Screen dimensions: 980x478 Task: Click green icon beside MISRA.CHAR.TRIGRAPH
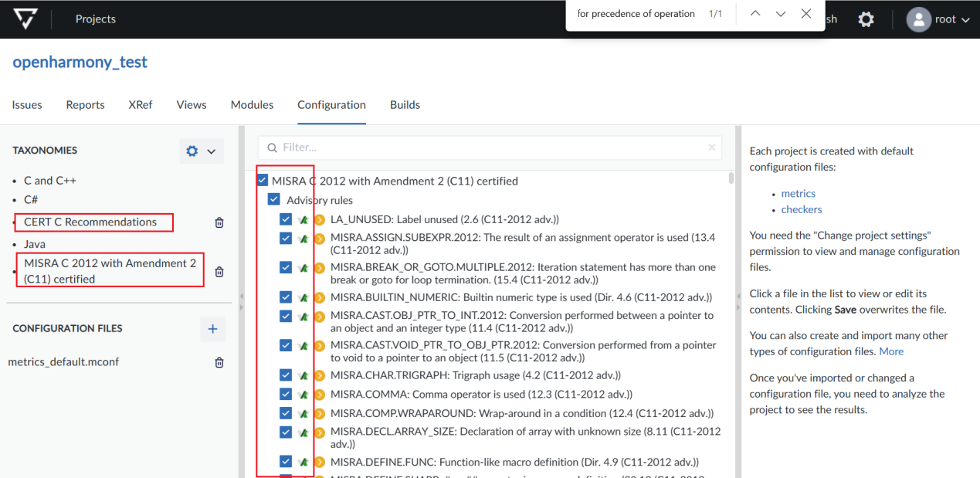(x=303, y=375)
